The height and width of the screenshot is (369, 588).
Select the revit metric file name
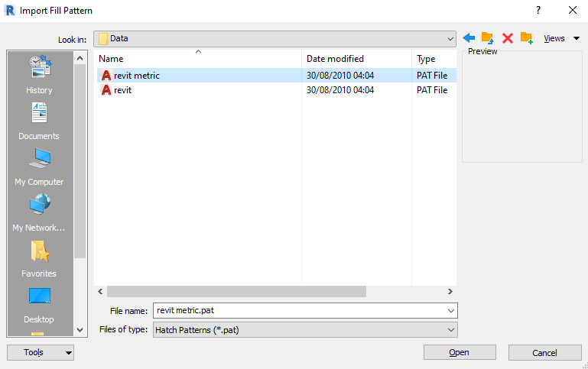137,76
